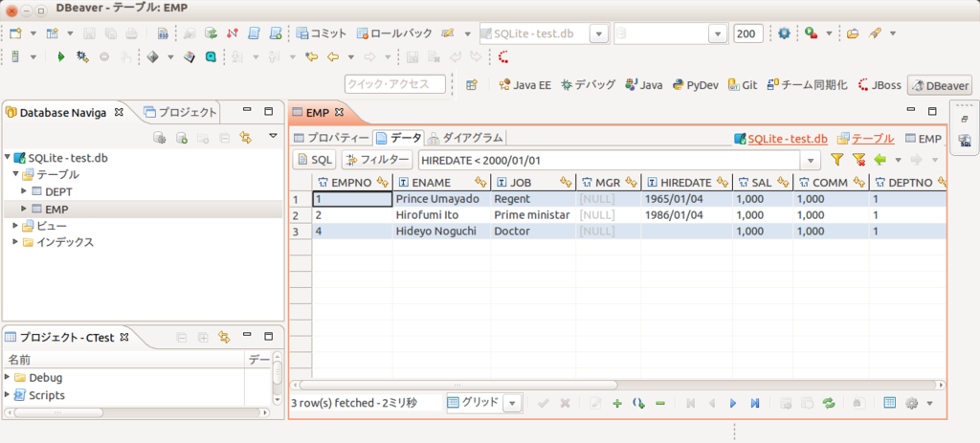Click the reconnect database icon
This screenshot has width=980, height=443.
tap(212, 33)
